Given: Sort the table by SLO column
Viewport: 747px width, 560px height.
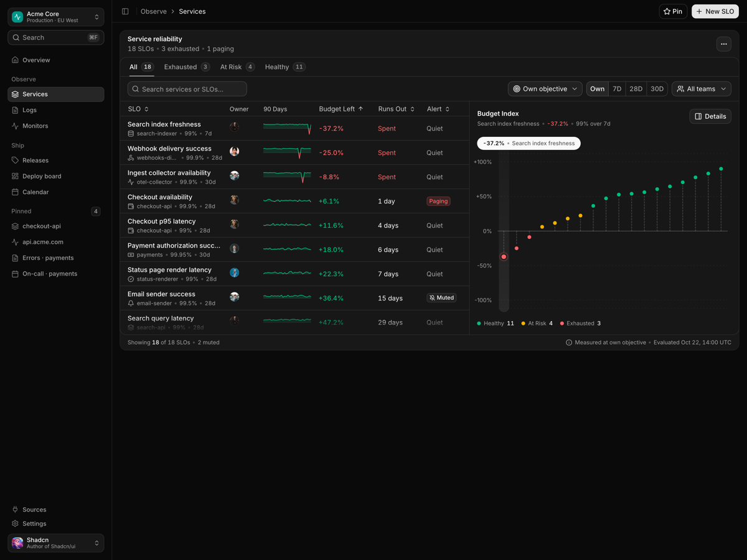Looking at the screenshot, I should pos(138,109).
